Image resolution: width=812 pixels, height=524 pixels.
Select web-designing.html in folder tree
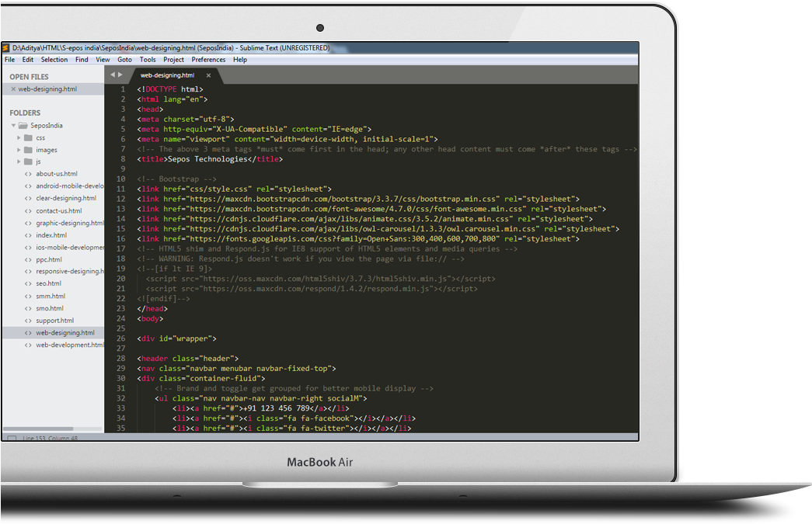65,333
